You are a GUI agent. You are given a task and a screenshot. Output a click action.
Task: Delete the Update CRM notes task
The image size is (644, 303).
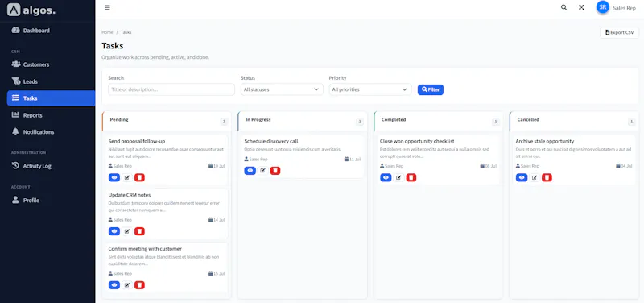(139, 231)
